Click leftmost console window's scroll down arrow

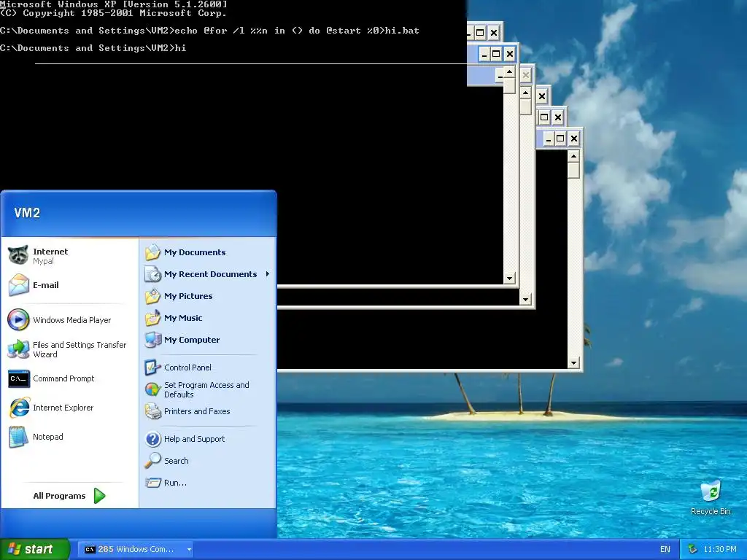tap(509, 278)
